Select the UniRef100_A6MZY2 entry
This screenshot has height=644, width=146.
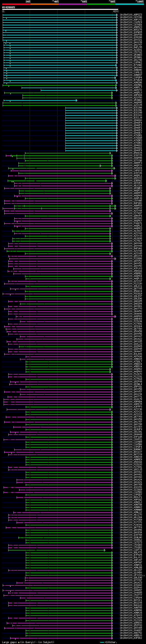tap(131, 90)
